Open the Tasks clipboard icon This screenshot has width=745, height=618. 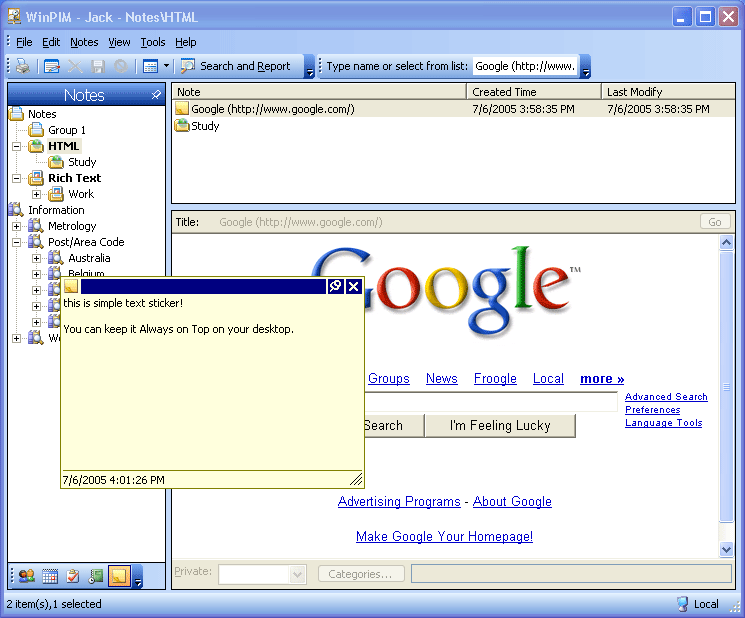click(x=73, y=575)
